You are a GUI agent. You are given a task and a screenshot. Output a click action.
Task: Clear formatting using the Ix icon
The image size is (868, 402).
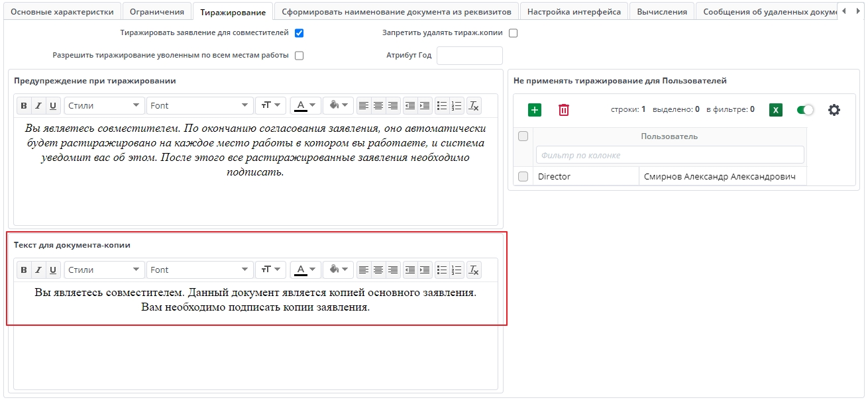[474, 105]
